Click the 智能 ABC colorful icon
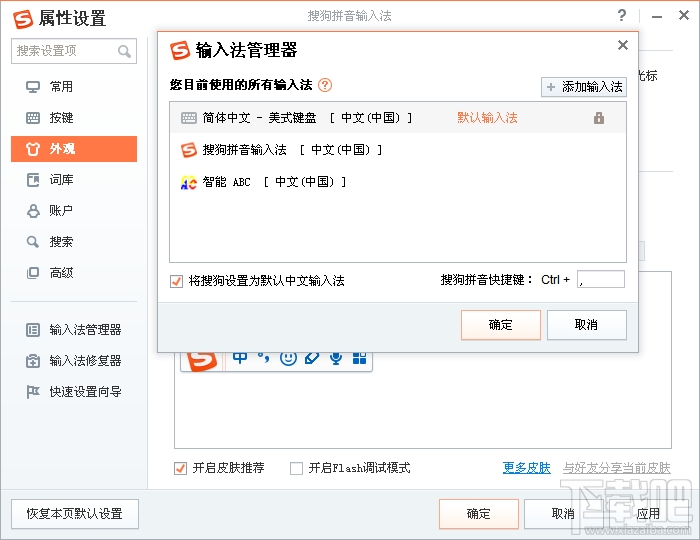This screenshot has height=540, width=700. coord(188,182)
